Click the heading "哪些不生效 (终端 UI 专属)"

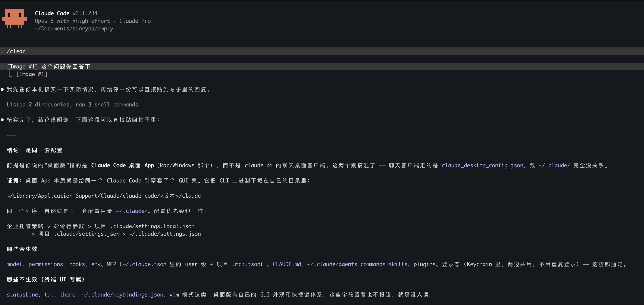click(x=46, y=280)
